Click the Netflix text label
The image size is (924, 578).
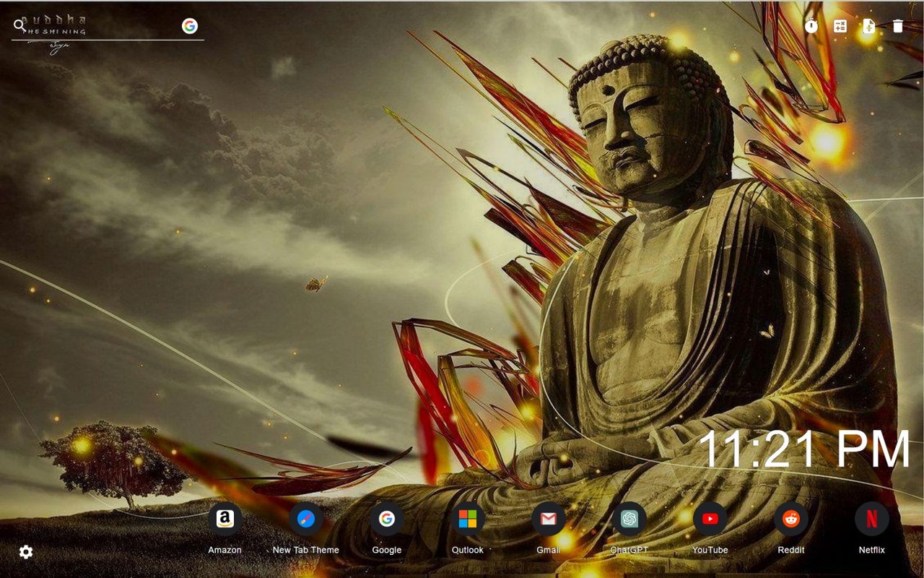click(872, 550)
